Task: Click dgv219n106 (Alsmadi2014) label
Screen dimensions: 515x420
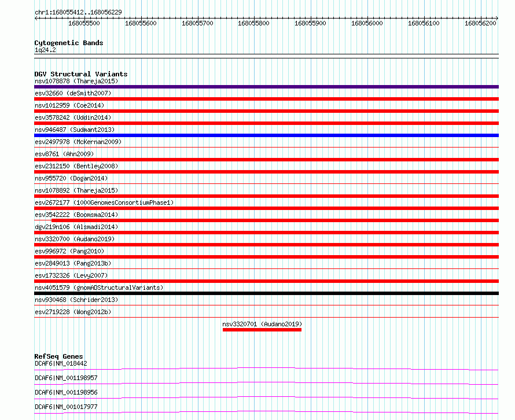Action: coord(76,227)
